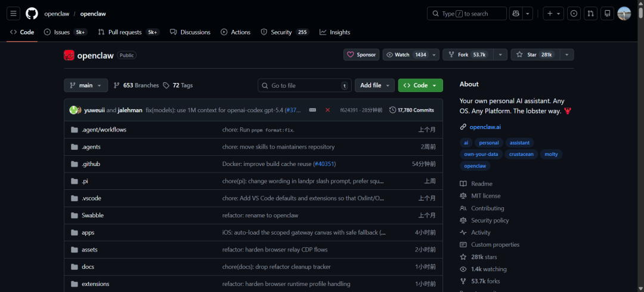Image resolution: width=644 pixels, height=292 pixels.
Task: Expand the green Code dropdown
Action: 420,85
